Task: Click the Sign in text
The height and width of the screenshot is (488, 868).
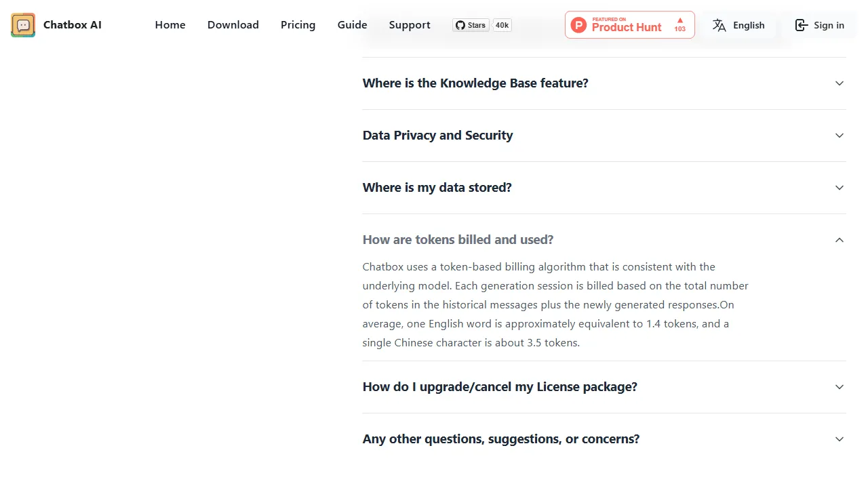Action: tap(829, 25)
